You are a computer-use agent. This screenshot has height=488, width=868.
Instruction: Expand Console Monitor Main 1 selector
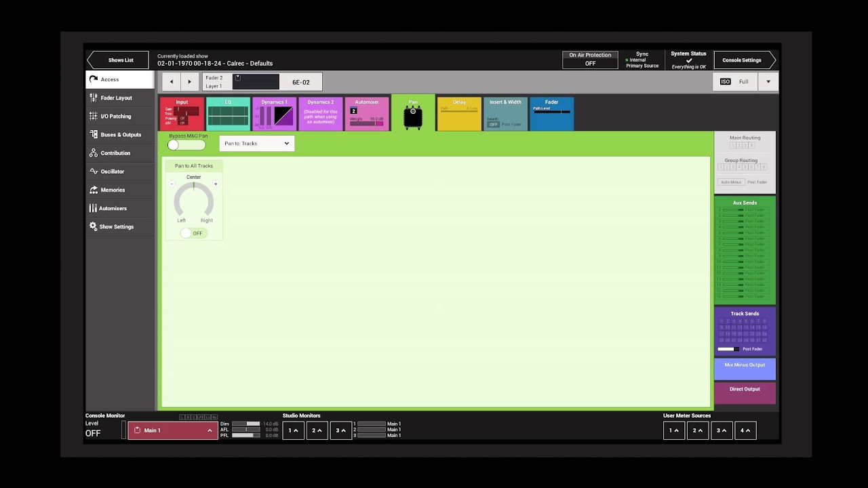tap(173, 430)
